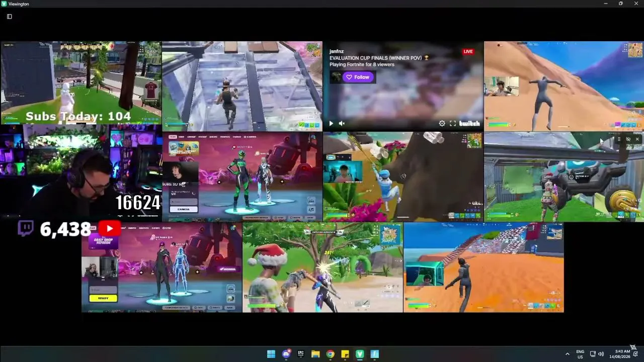Open the ENG US language switcher
644x362 pixels.
[x=580, y=354]
